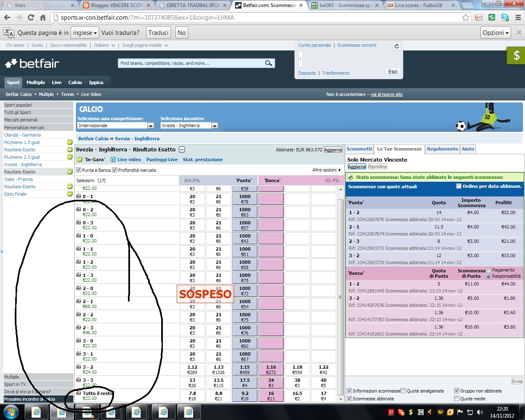This screenshot has width=525, height=420.
Task: Select the Pagamento radio button
Action: (488, 270)
